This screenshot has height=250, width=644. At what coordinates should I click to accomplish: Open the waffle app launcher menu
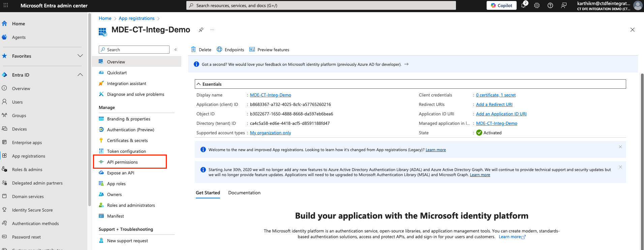6,5
